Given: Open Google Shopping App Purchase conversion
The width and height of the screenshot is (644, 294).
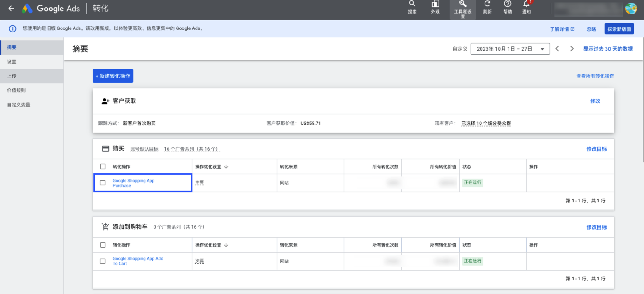Looking at the screenshot, I should [x=133, y=183].
